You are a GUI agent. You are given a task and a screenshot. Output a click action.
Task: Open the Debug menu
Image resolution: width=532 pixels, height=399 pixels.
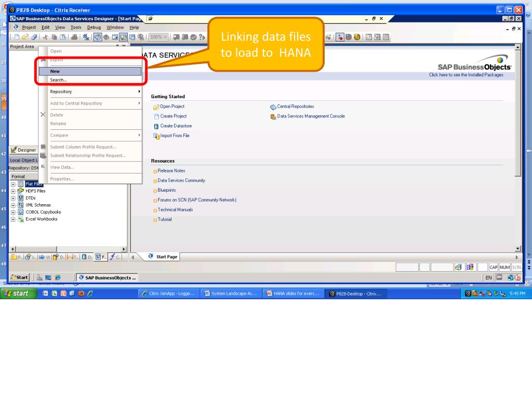(94, 28)
